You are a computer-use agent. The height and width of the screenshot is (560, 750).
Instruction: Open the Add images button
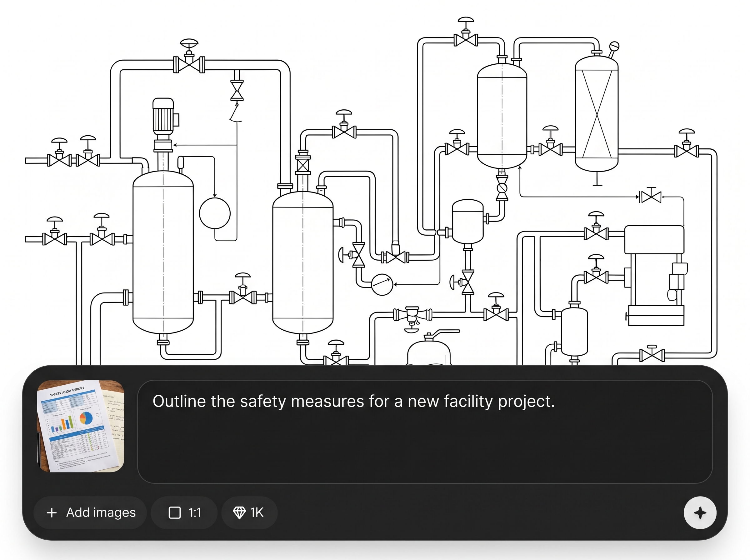pos(90,512)
